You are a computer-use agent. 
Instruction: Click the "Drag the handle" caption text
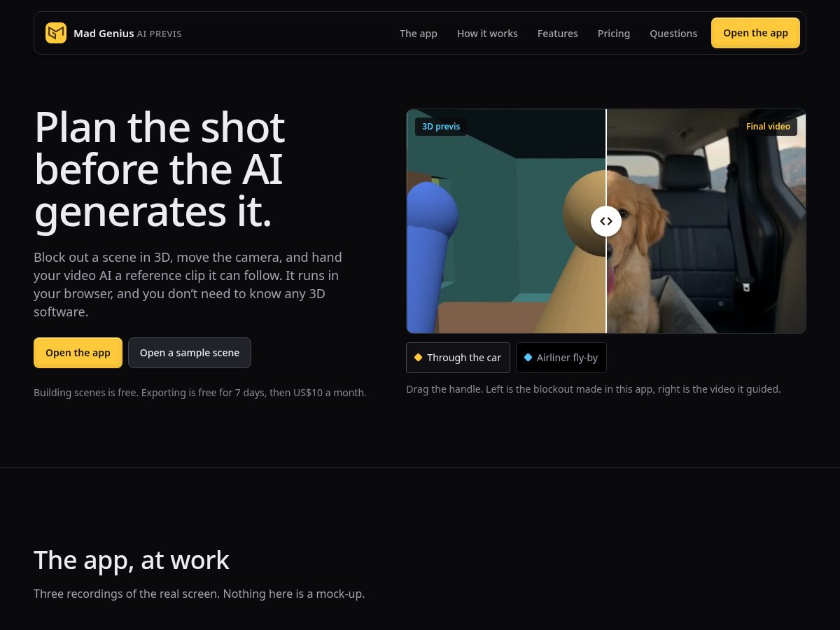coord(594,388)
